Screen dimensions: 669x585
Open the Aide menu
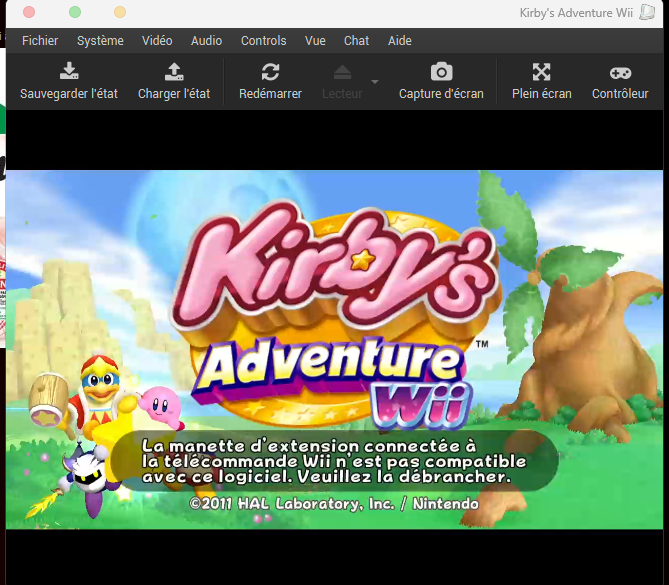(399, 41)
